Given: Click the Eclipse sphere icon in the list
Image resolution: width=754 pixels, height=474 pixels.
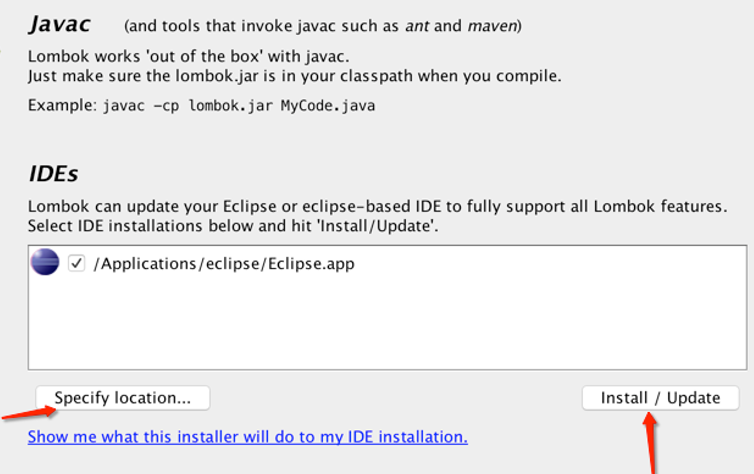Looking at the screenshot, I should pyautogui.click(x=45, y=262).
